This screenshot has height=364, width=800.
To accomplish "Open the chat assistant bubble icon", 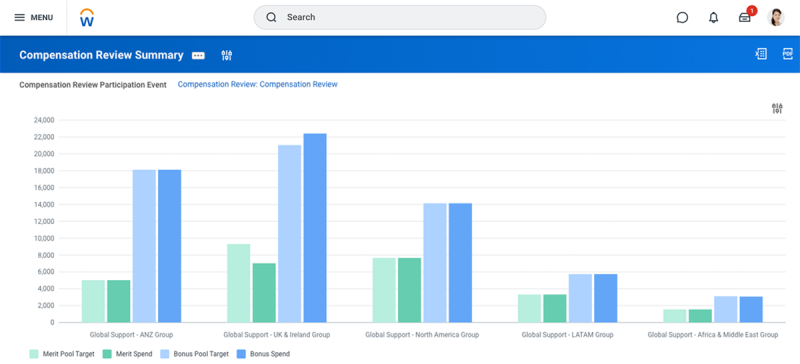I will 682,17.
